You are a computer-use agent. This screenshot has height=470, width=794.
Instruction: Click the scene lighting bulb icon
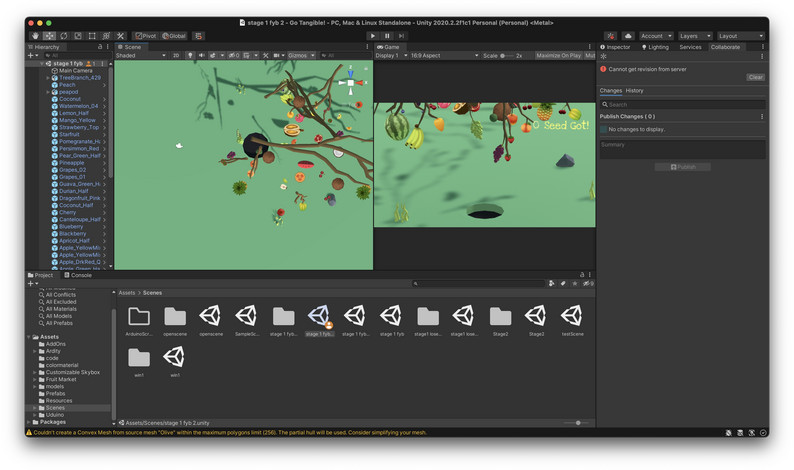click(x=188, y=56)
